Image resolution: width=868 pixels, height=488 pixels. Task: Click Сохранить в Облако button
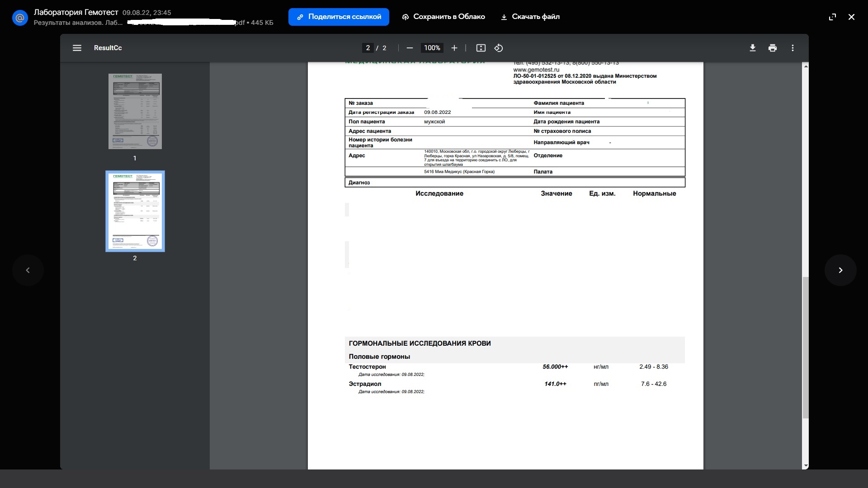(x=443, y=17)
